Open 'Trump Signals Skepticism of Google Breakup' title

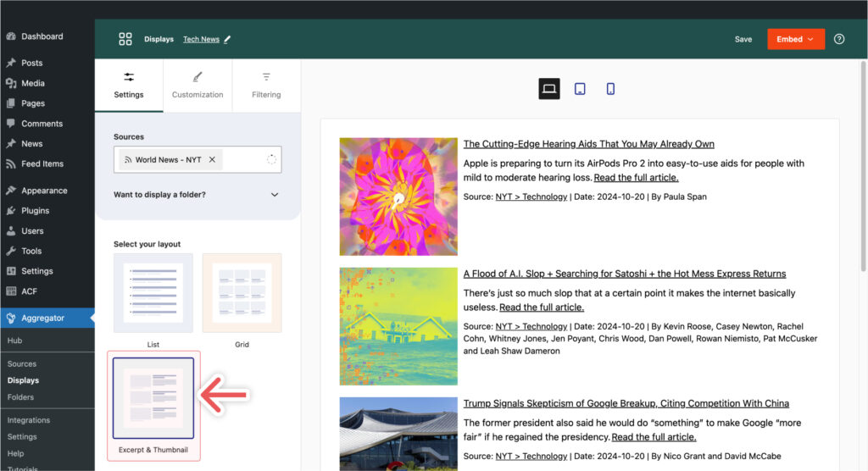pyautogui.click(x=626, y=403)
